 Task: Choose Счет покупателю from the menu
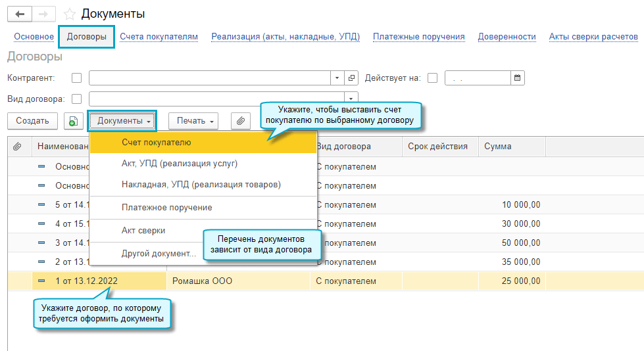(157, 143)
